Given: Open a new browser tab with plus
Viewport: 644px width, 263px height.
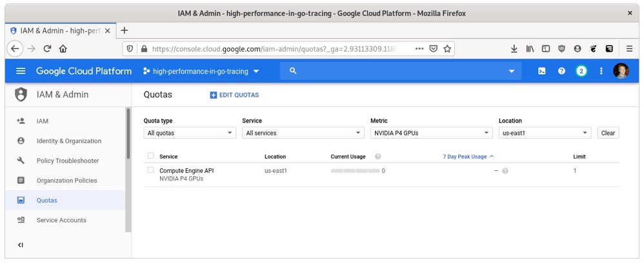Looking at the screenshot, I should click(125, 31).
